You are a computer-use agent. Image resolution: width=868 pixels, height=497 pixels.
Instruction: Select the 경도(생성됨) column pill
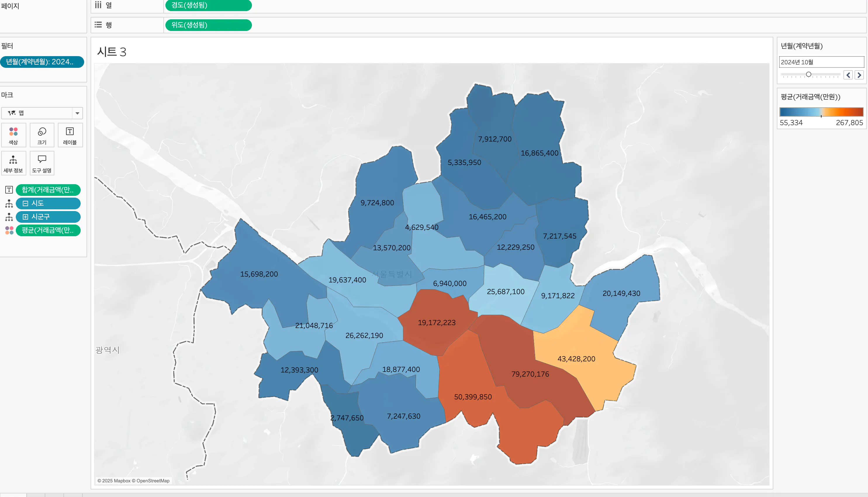[208, 5]
